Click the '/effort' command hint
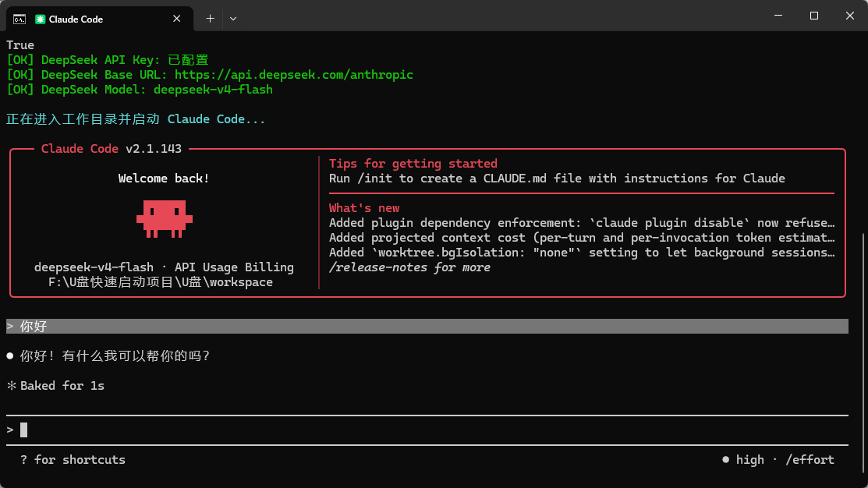Viewport: 868px width, 488px height. 810,460
